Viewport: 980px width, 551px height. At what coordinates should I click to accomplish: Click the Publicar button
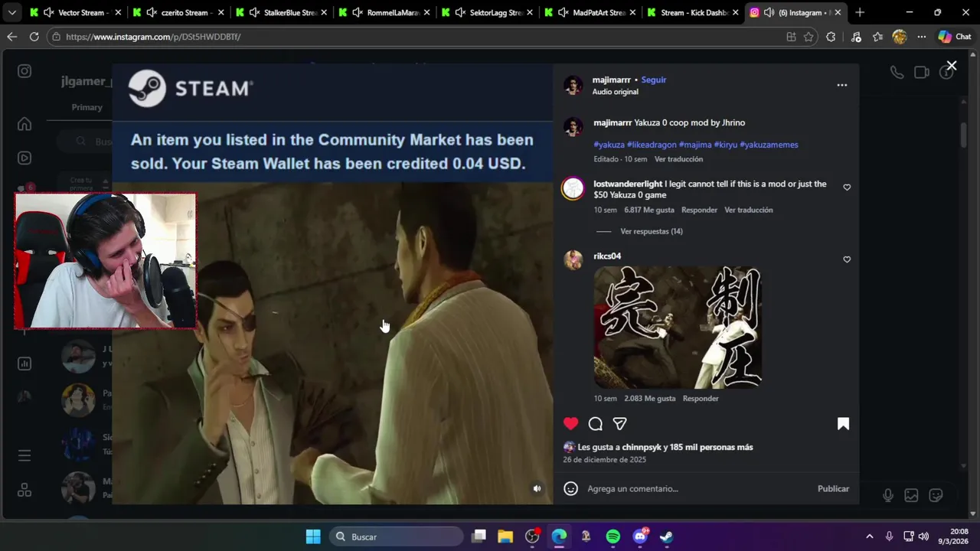click(x=833, y=488)
